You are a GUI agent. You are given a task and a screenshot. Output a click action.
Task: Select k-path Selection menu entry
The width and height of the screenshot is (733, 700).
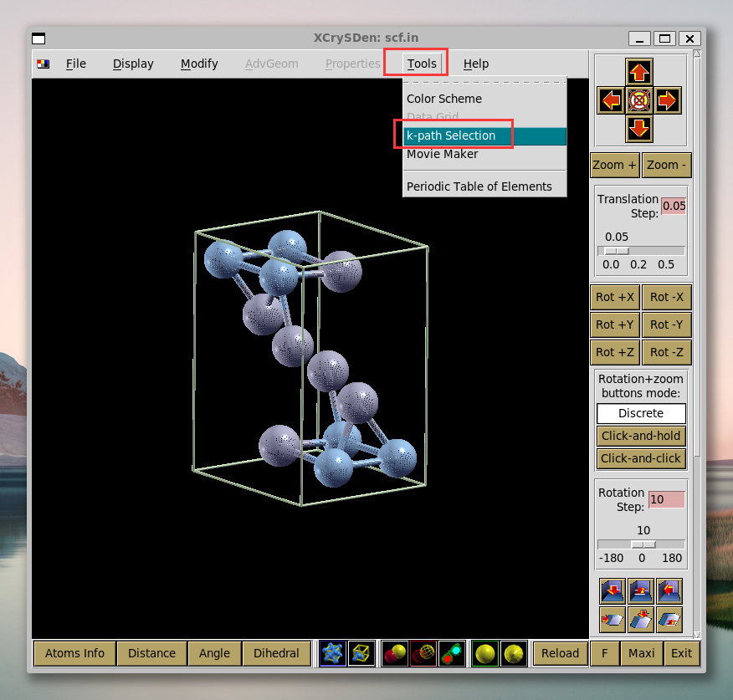pos(484,135)
